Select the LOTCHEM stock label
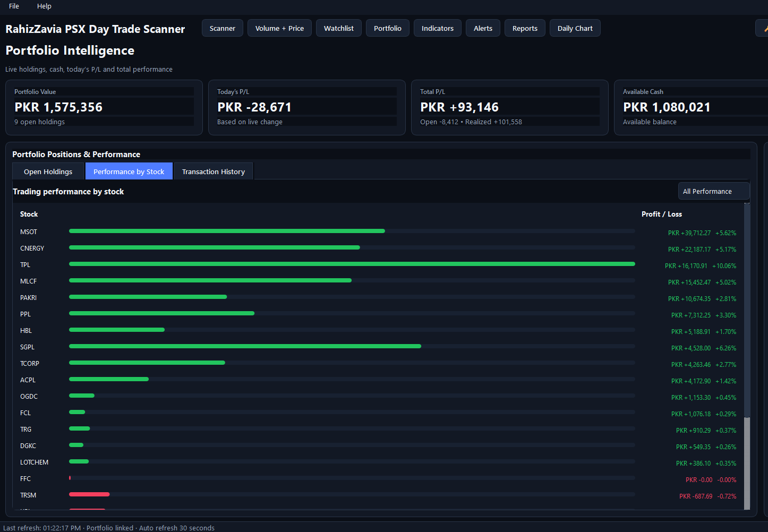 pos(34,462)
